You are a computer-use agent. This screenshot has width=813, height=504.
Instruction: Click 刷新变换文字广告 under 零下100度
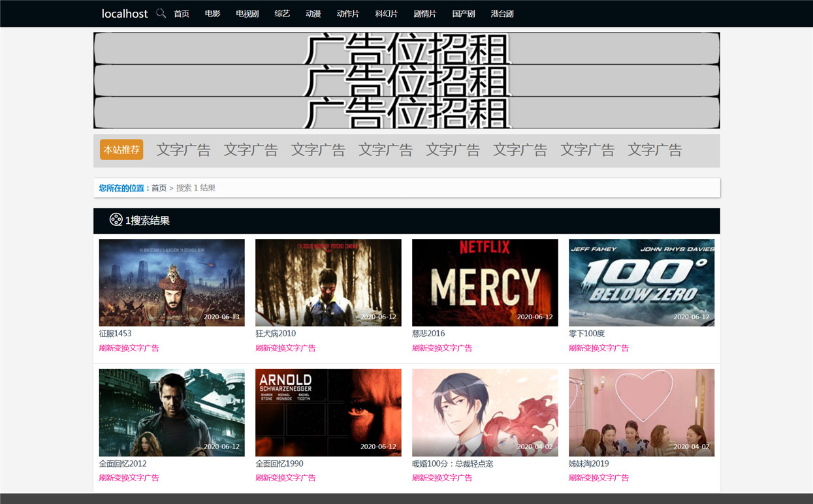point(599,348)
